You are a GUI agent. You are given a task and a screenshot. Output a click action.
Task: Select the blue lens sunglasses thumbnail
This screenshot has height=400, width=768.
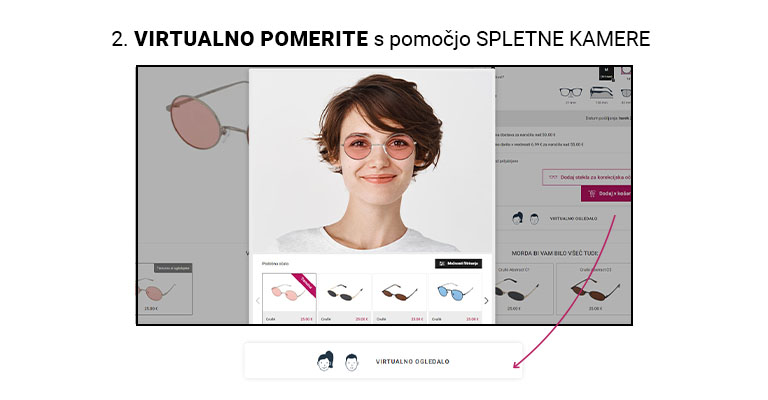456,298
